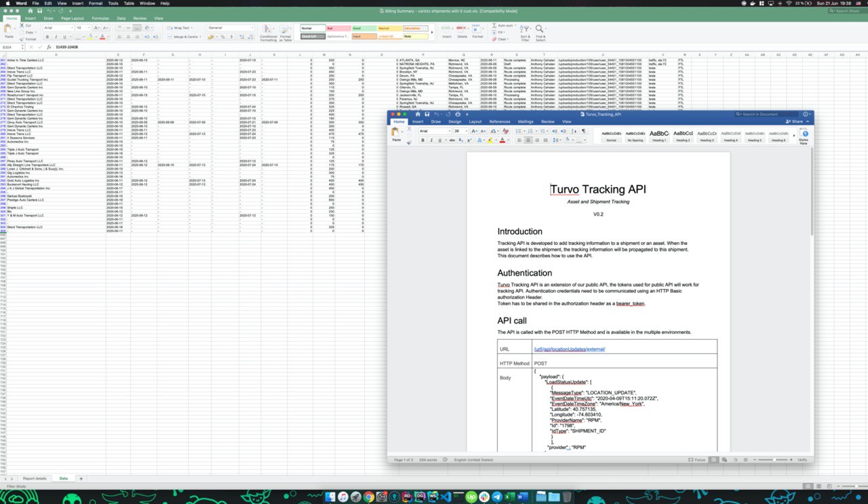
Task: Switch to the Report details sheet tab
Action: (35, 478)
